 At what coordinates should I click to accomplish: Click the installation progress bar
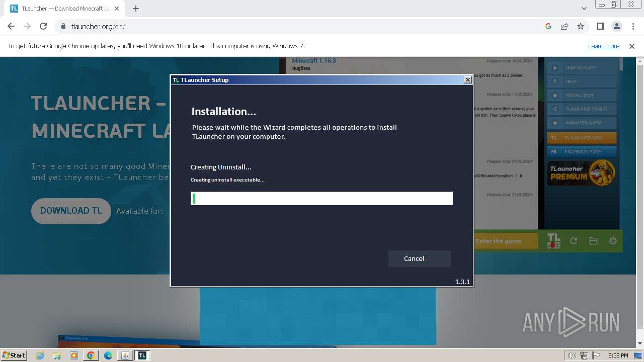(321, 198)
